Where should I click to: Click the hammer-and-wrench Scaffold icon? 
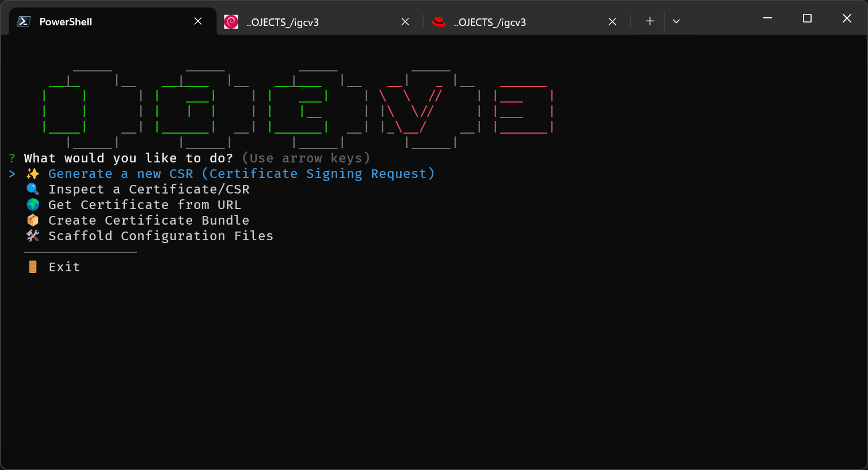pyautogui.click(x=33, y=235)
